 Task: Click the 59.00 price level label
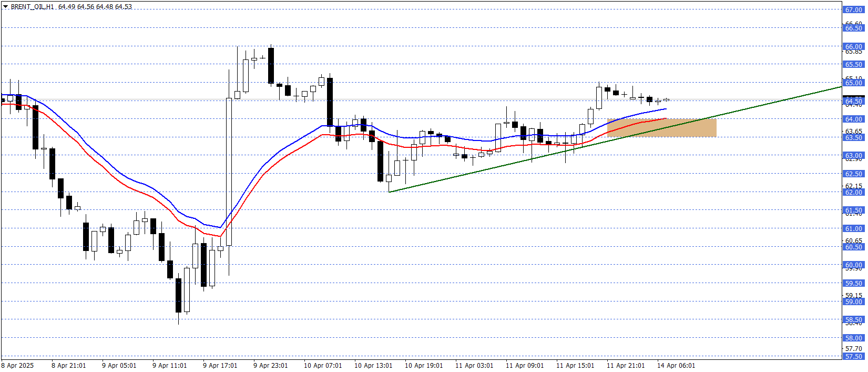[853, 301]
